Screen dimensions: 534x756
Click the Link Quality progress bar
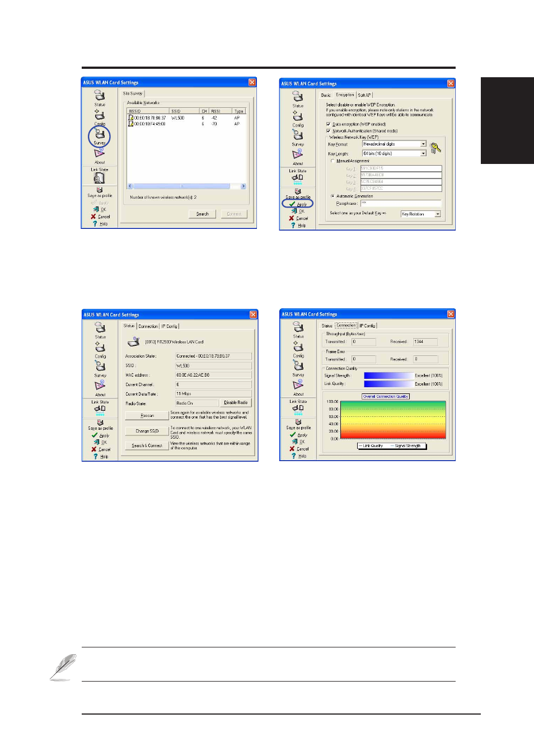pyautogui.click(x=389, y=384)
